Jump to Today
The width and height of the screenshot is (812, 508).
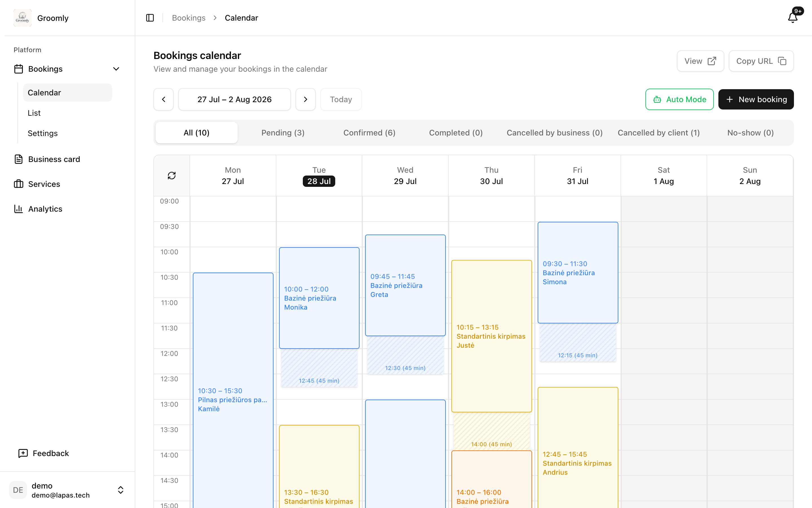(x=341, y=99)
